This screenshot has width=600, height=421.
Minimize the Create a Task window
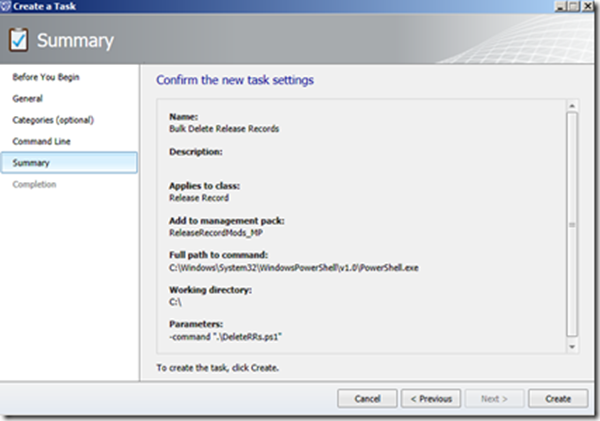tap(561, 6)
